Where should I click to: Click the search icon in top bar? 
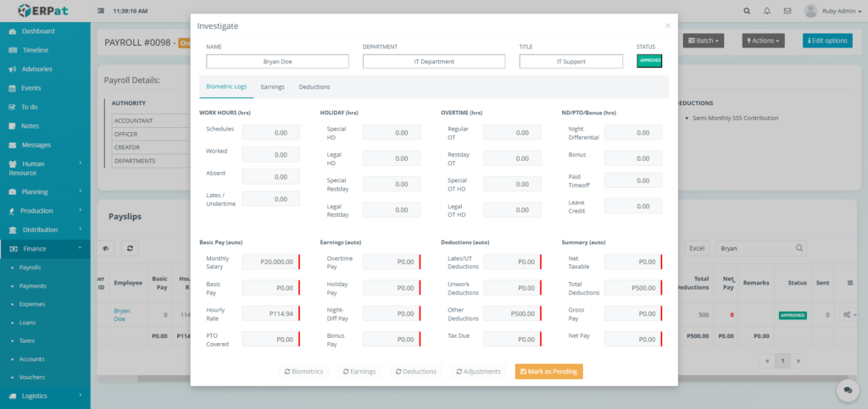point(746,11)
